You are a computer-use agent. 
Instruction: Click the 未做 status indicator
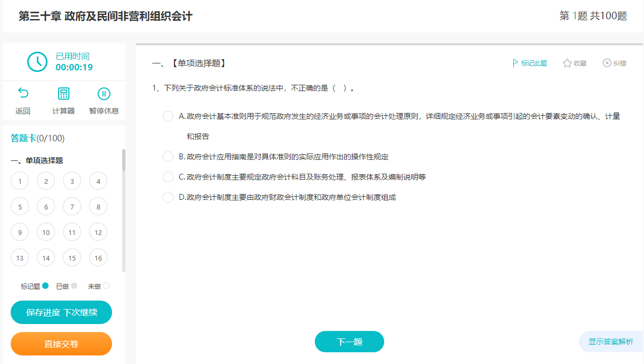coord(107,286)
